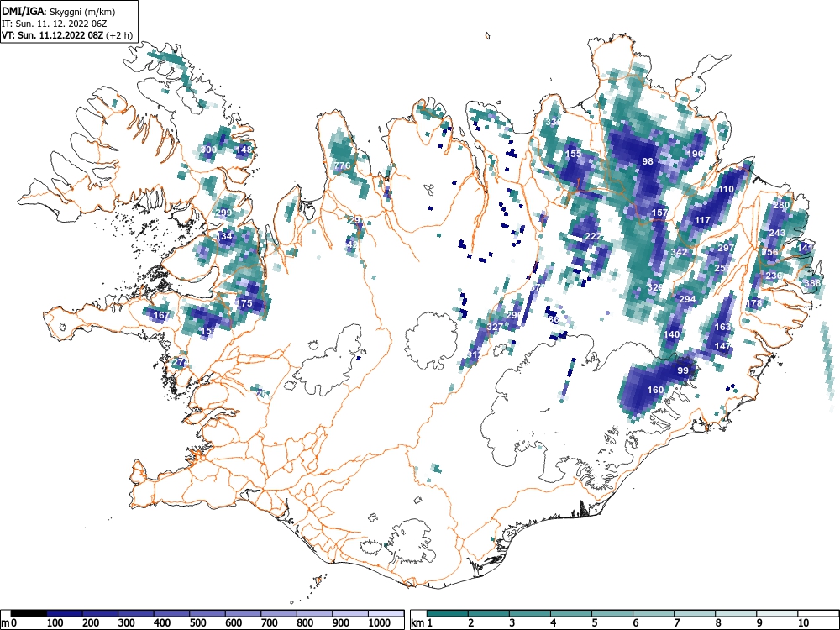The image size is (840, 630).
Task: Click the map value '329'
Action: (x=655, y=287)
